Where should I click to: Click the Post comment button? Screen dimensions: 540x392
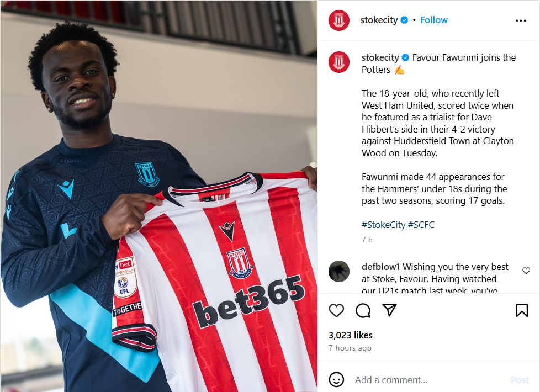[520, 380]
